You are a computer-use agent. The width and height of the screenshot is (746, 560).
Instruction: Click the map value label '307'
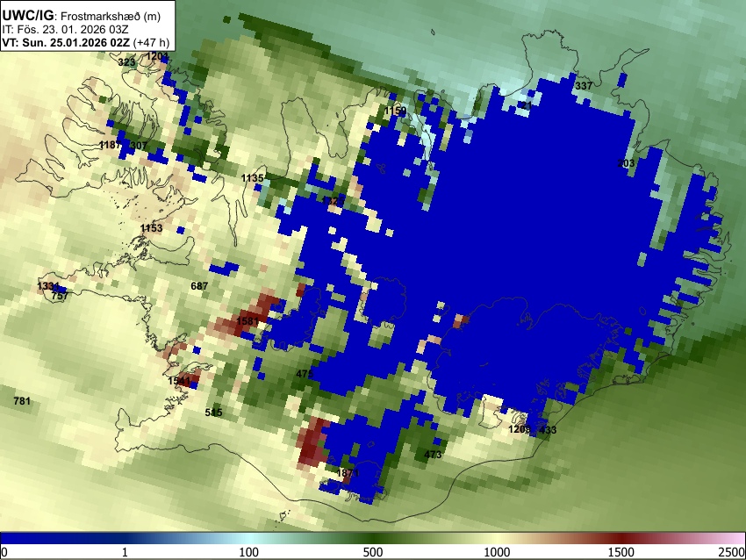point(139,146)
